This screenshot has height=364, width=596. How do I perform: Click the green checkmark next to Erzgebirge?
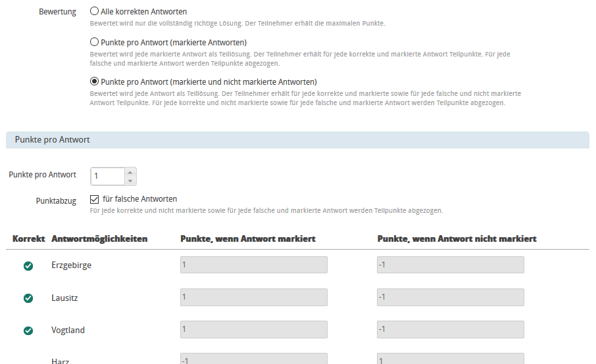click(28, 265)
